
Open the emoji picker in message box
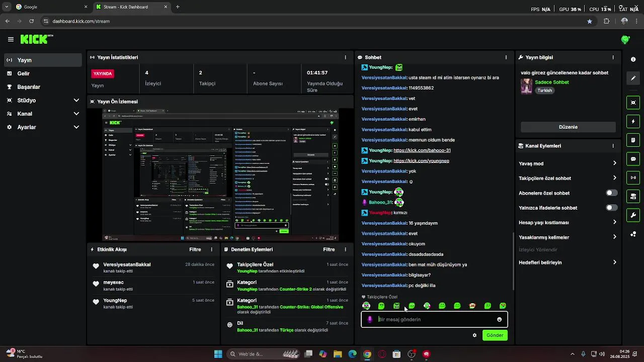tap(499, 319)
